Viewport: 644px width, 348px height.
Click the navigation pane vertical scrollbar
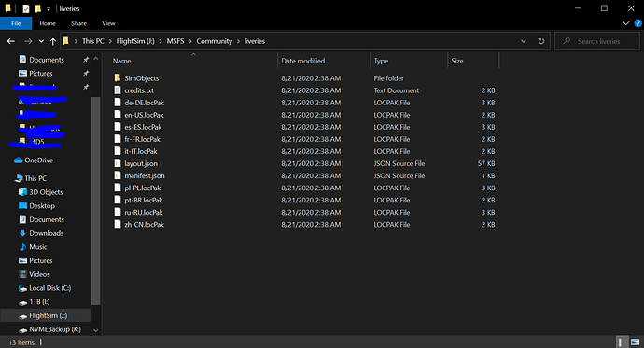(x=96, y=202)
